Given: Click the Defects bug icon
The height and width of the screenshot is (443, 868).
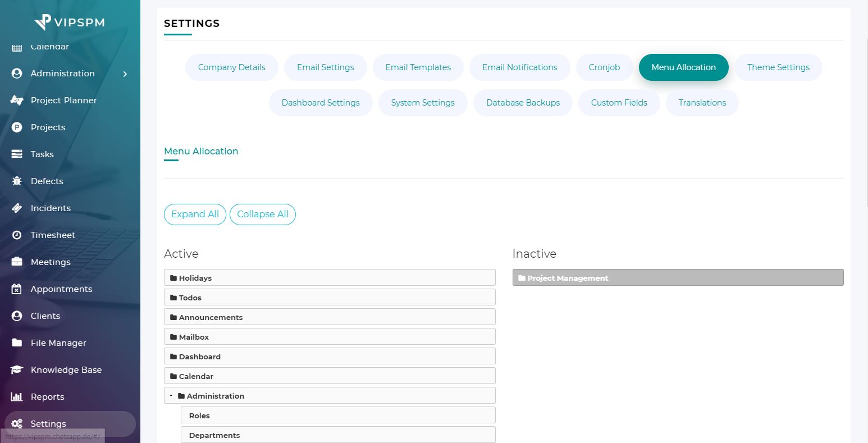Looking at the screenshot, I should (17, 181).
